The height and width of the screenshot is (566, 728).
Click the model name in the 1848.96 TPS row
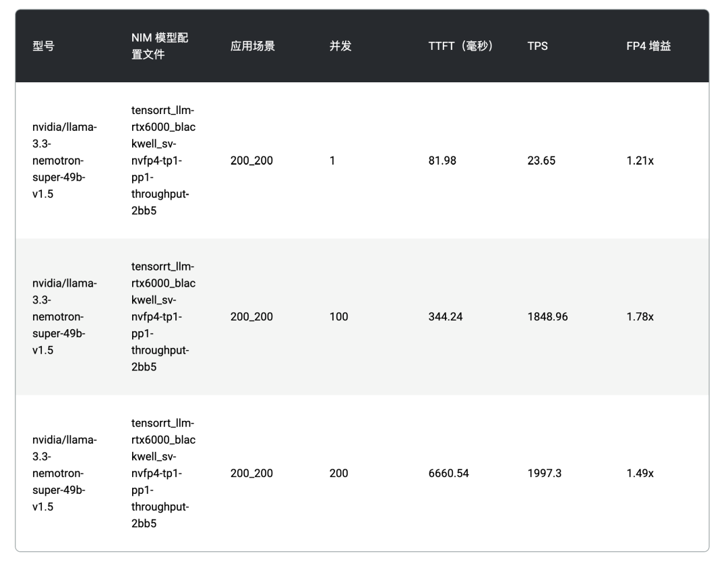coord(65,317)
